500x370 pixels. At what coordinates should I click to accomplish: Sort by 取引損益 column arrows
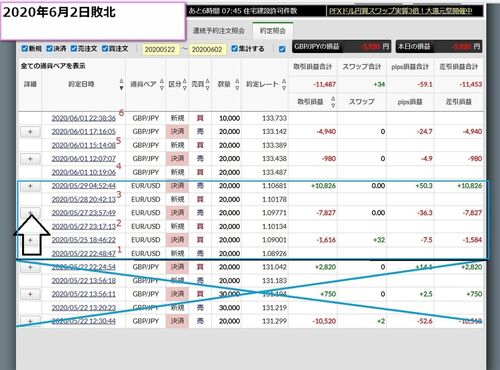(333, 102)
